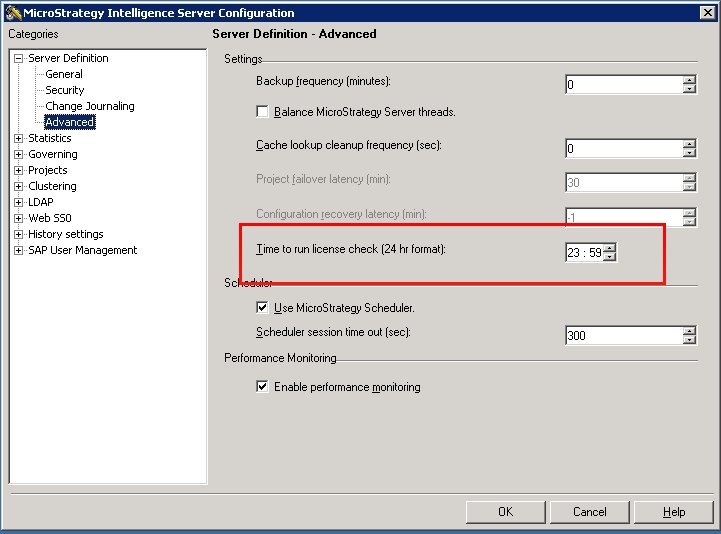Expand the Web SSO category
The width and height of the screenshot is (721, 534).
click(18, 218)
